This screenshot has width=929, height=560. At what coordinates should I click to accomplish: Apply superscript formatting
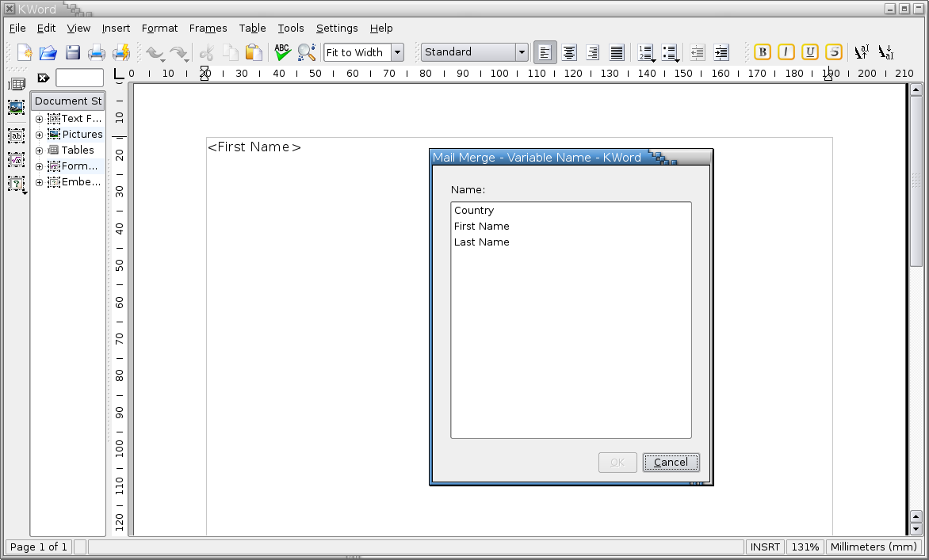pos(862,51)
